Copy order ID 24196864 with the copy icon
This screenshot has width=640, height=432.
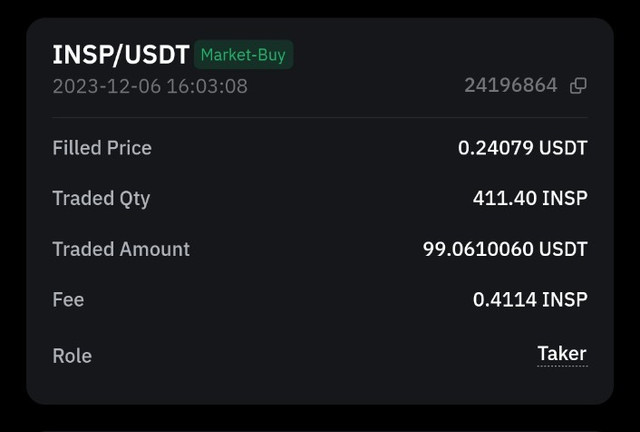(x=578, y=86)
